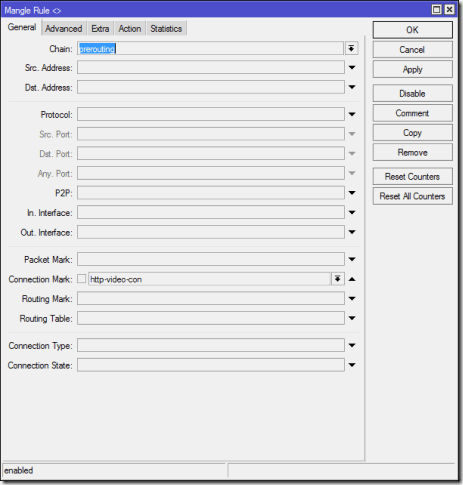View the Statistics tab
Viewport: 463px width, 485px height.
pos(166,29)
